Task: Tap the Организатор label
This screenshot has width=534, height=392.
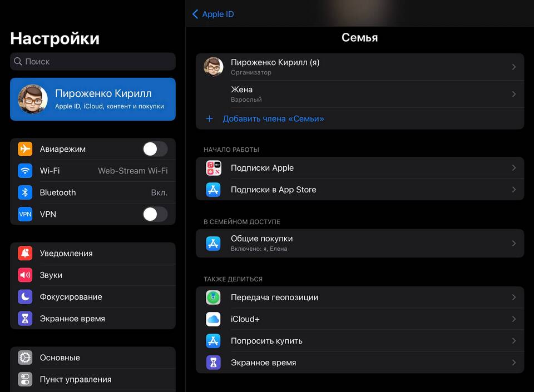Action: tap(251, 72)
